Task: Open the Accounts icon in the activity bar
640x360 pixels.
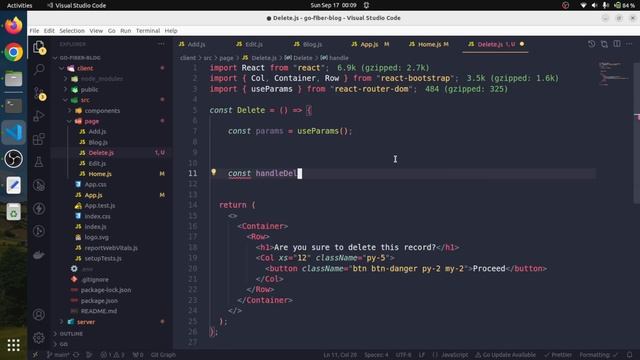Action: [x=39, y=315]
